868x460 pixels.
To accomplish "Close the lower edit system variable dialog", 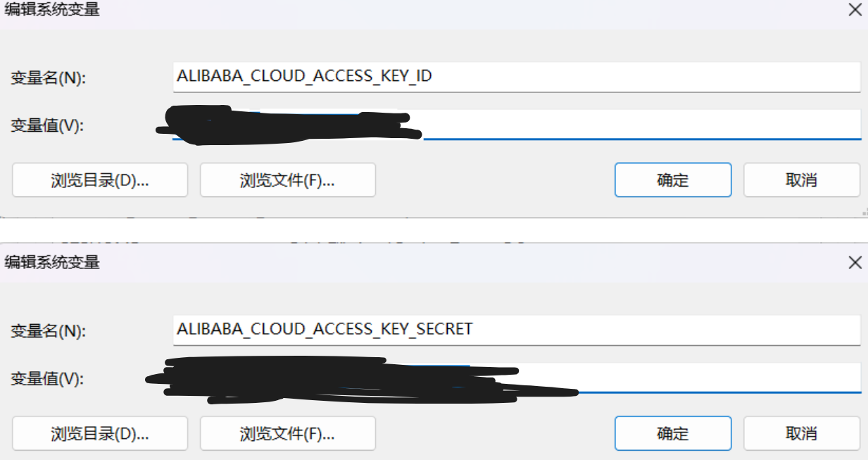I will (855, 263).
